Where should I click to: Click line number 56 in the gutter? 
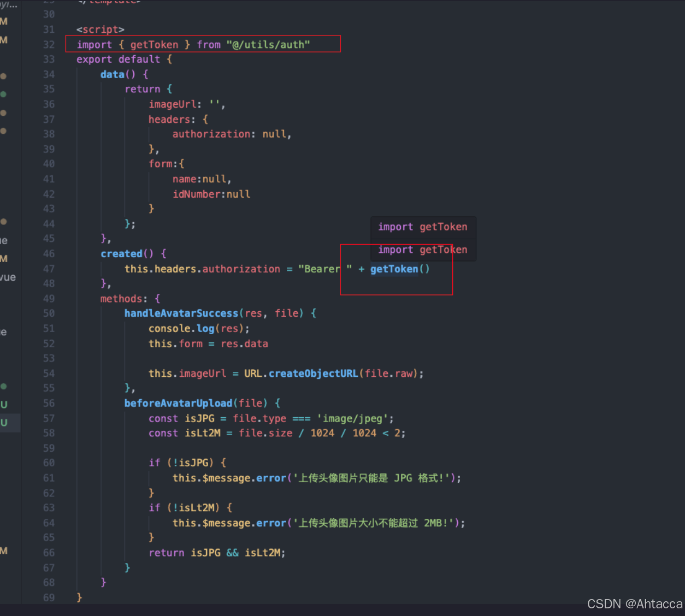(x=49, y=403)
